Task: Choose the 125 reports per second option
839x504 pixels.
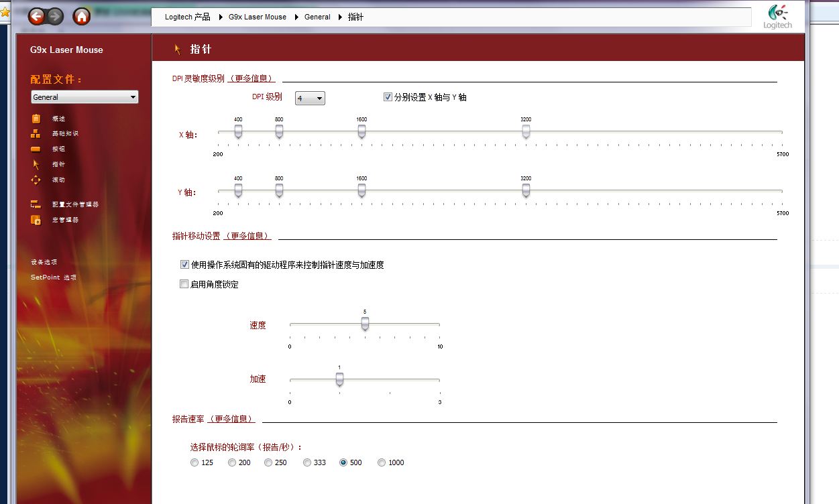Action: 194,462
